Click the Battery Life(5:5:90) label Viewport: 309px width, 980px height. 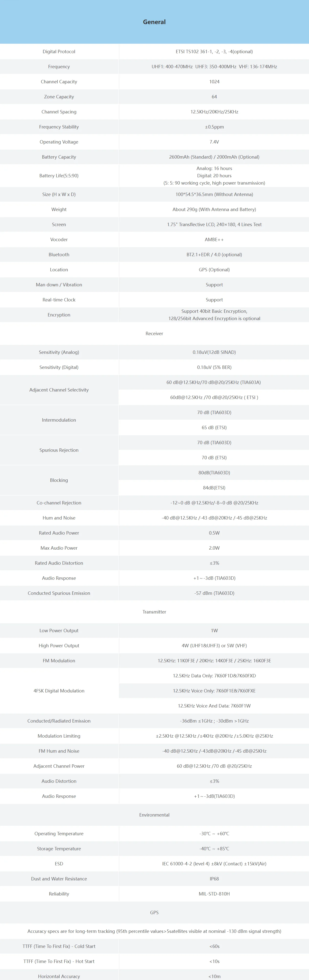coord(59,175)
